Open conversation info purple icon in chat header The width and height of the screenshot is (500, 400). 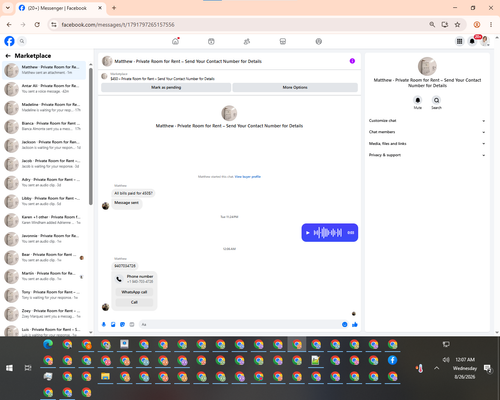tap(352, 61)
